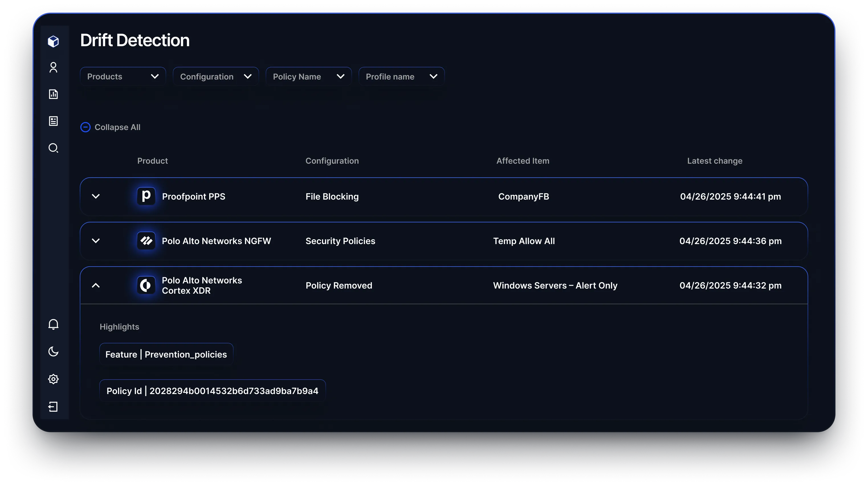Collapse the Cortex XDR row chevron
Image resolution: width=868 pixels, height=485 pixels.
coord(96,285)
